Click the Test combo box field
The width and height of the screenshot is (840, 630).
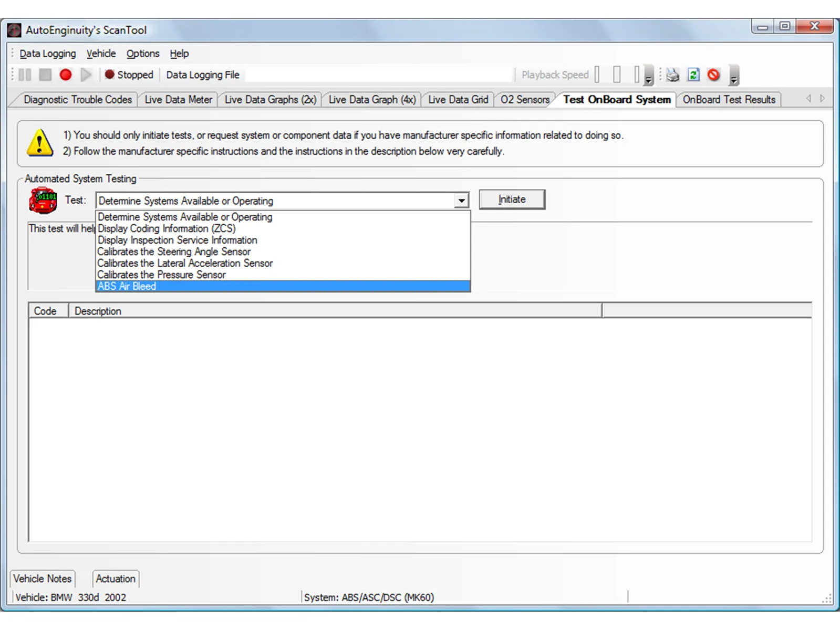click(282, 201)
